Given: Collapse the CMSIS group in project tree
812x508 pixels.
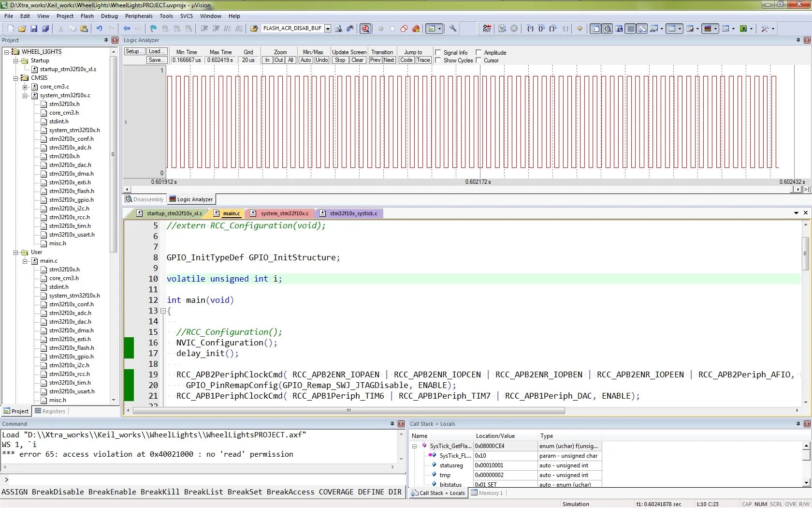Looking at the screenshot, I should click(16, 78).
